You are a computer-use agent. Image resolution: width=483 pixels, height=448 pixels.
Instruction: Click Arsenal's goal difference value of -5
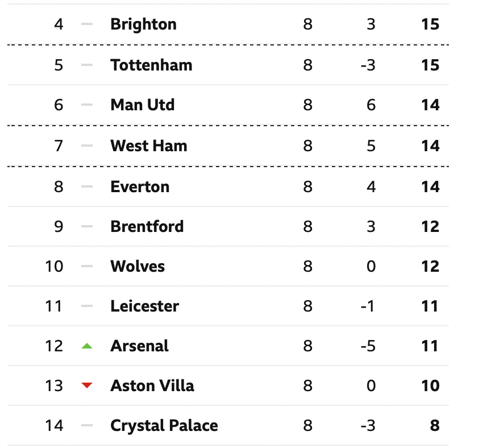tap(368, 346)
